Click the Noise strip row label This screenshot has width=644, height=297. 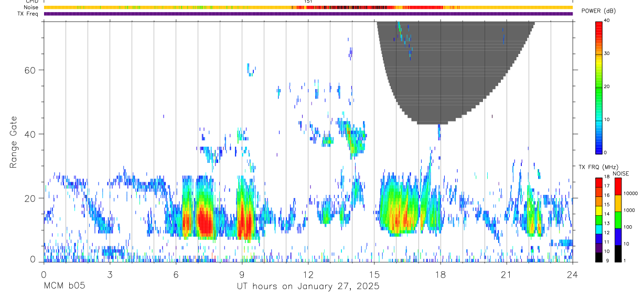[x=31, y=7]
